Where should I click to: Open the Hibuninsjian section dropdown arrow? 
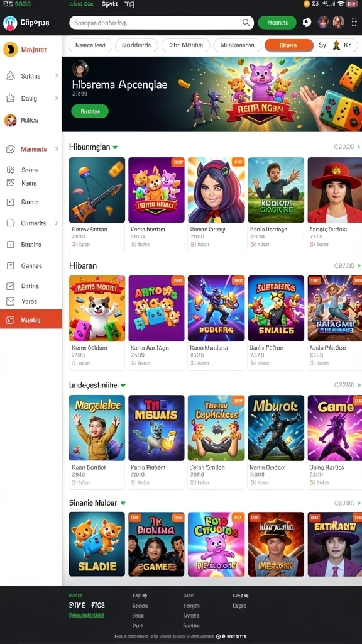click(x=116, y=147)
